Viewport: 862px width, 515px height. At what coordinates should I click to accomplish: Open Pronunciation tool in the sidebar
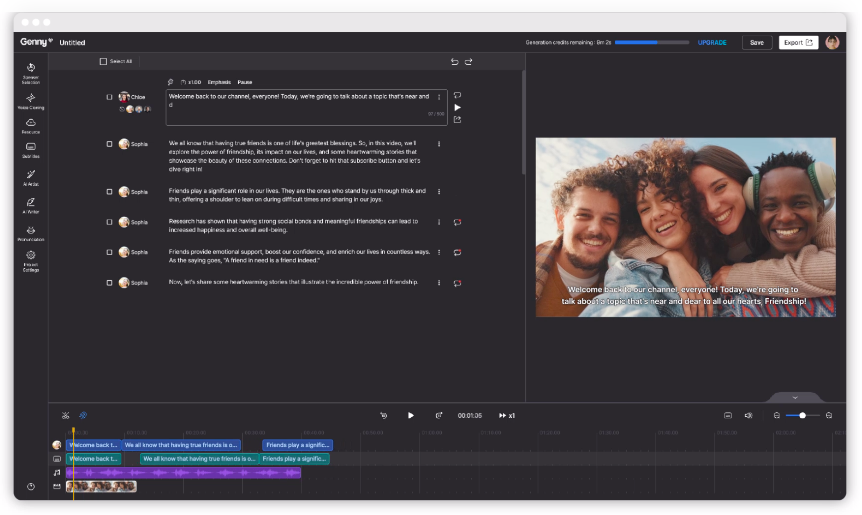pos(31,231)
